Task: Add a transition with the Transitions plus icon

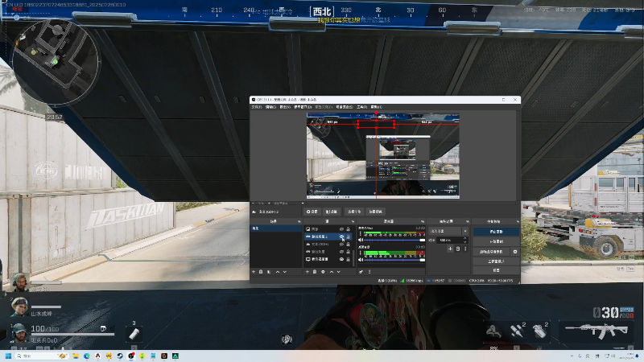Action: pyautogui.click(x=450, y=249)
